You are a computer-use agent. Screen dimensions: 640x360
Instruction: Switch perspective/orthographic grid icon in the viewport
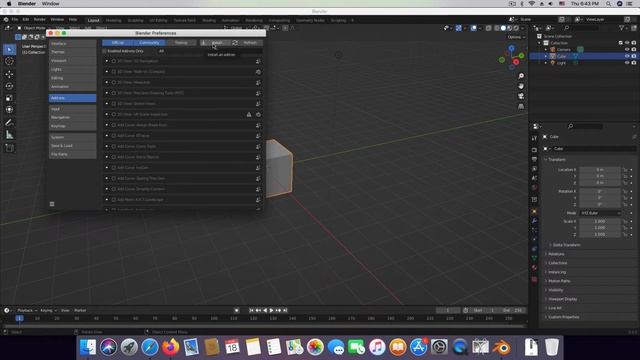click(x=521, y=107)
